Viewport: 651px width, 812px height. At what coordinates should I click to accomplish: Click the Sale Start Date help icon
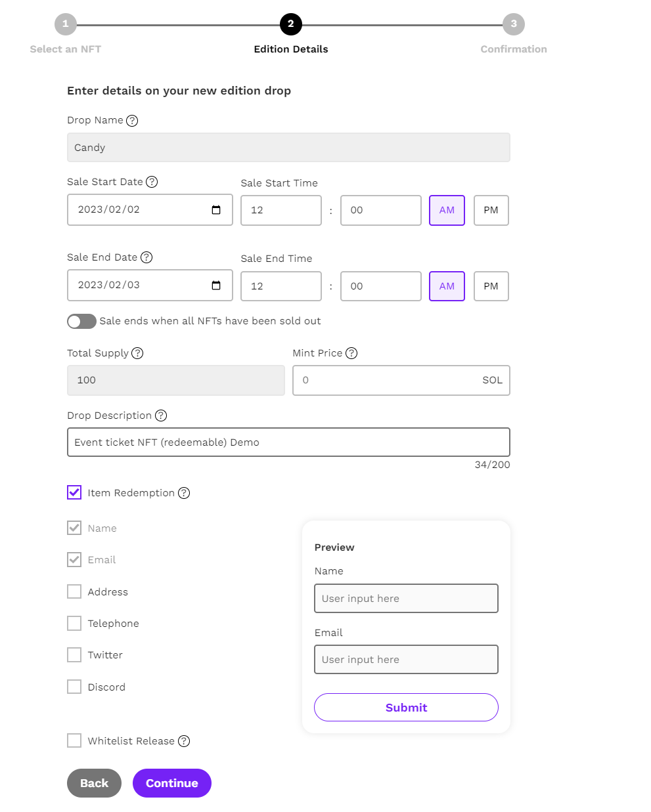click(152, 182)
